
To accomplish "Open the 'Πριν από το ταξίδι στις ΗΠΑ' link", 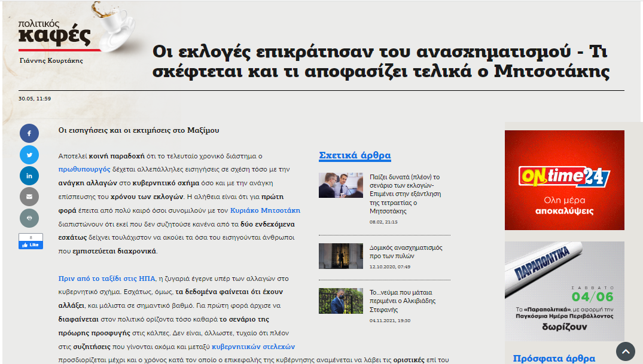I will point(106,279).
